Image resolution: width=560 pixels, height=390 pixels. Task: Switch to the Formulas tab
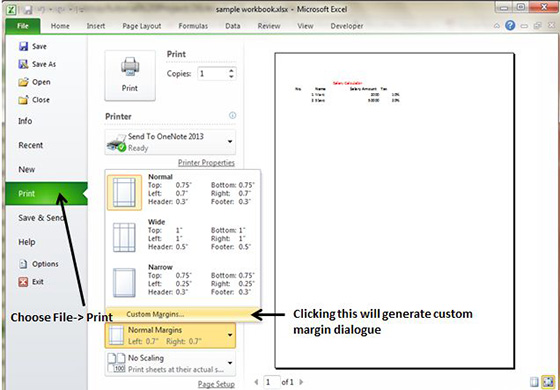pyautogui.click(x=193, y=26)
